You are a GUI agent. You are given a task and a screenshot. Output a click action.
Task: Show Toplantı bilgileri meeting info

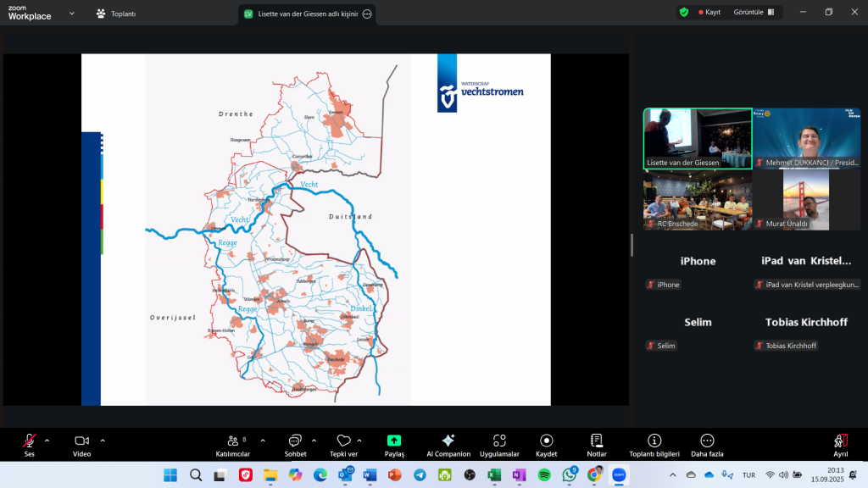click(x=654, y=441)
